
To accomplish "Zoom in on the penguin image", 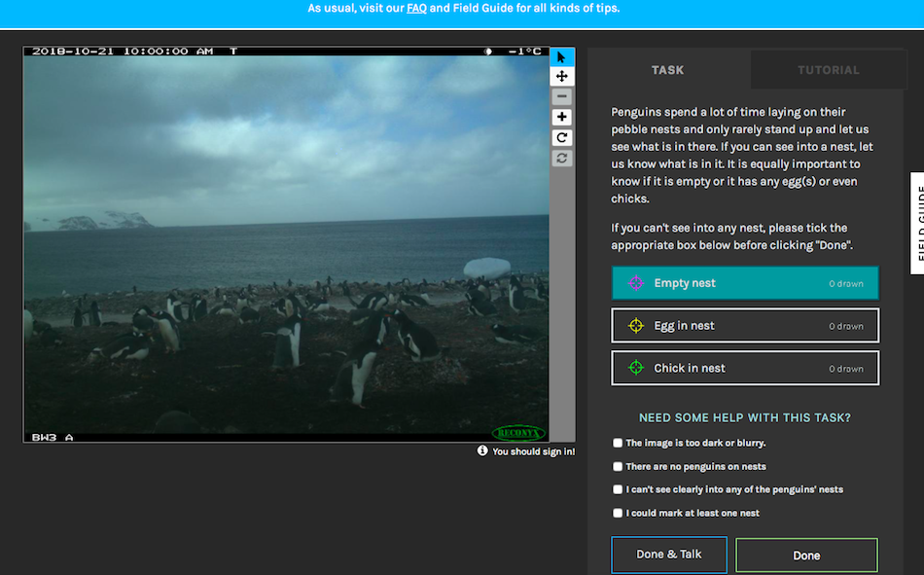I will click(x=561, y=117).
